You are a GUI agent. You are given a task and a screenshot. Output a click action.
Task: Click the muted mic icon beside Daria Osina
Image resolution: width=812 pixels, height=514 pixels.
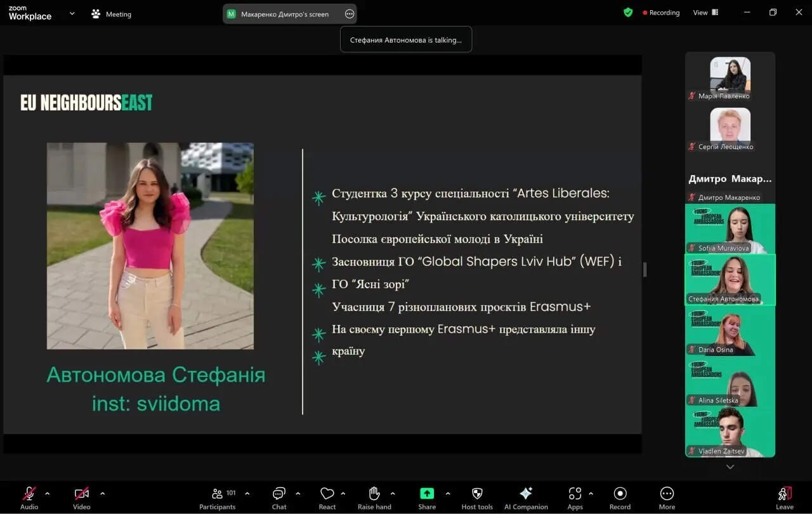click(692, 350)
